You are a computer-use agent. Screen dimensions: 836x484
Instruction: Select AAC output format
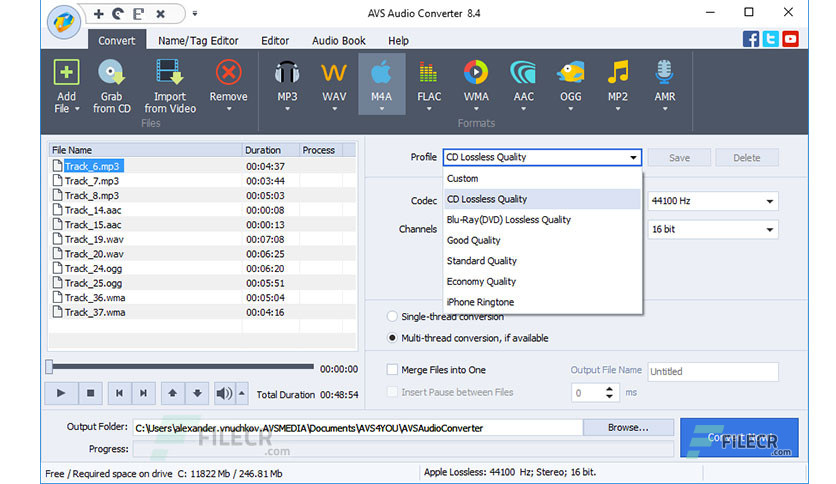(x=523, y=84)
